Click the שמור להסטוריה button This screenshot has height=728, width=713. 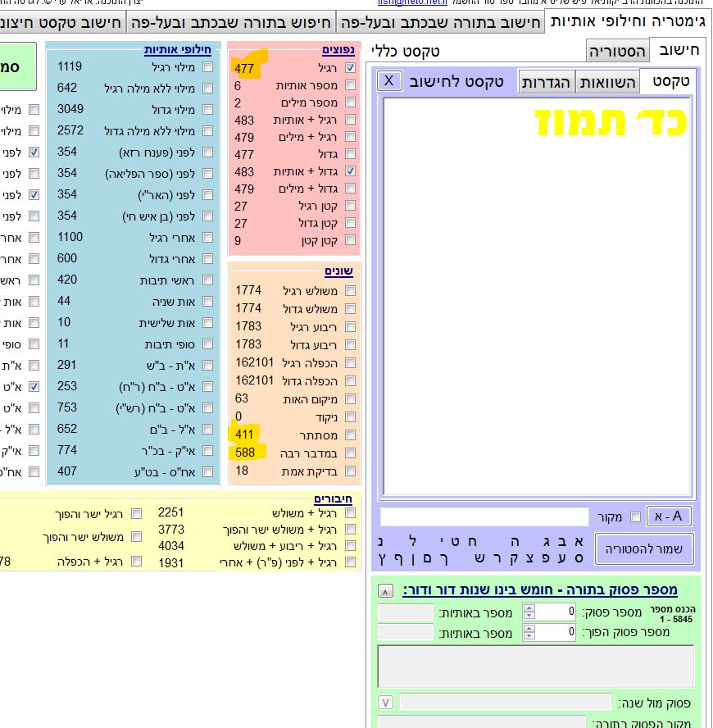coord(644,548)
